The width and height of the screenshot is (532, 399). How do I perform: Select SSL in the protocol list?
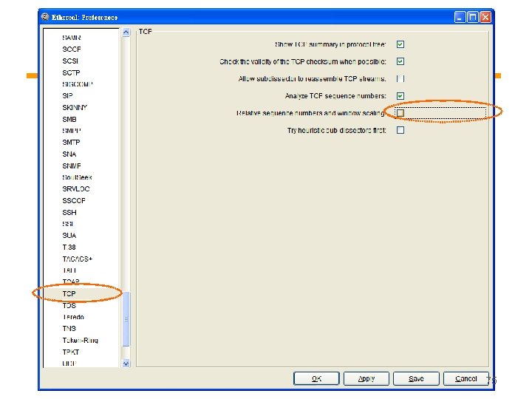coord(68,224)
